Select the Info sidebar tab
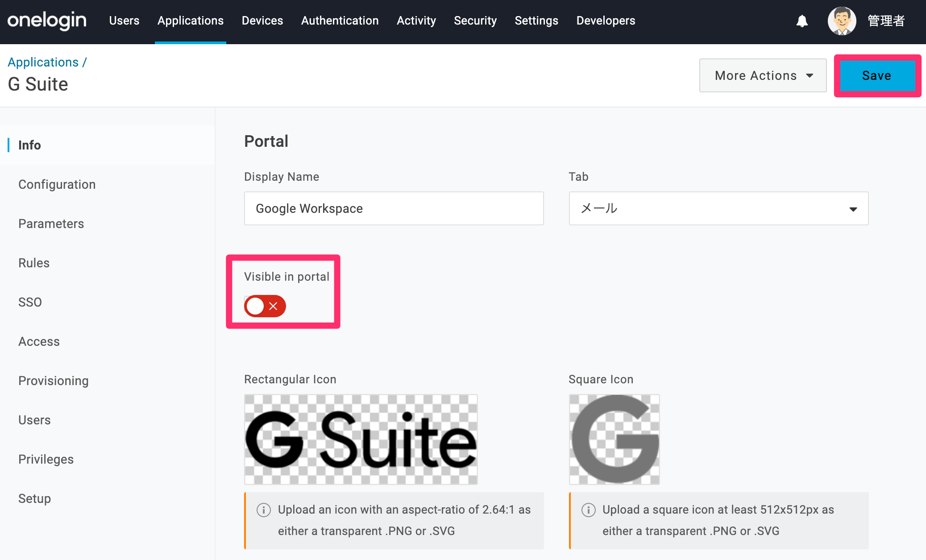926x560 pixels. pyautogui.click(x=107, y=145)
